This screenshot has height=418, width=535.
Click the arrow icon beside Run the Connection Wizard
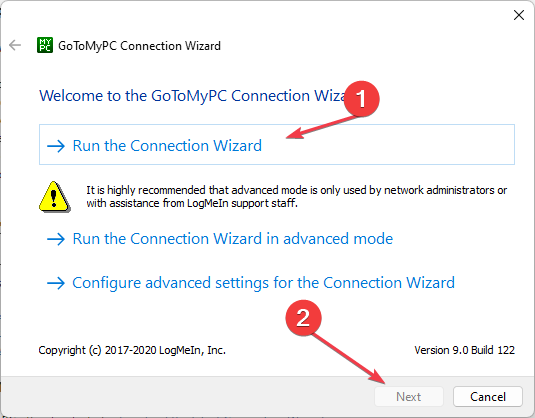56,146
